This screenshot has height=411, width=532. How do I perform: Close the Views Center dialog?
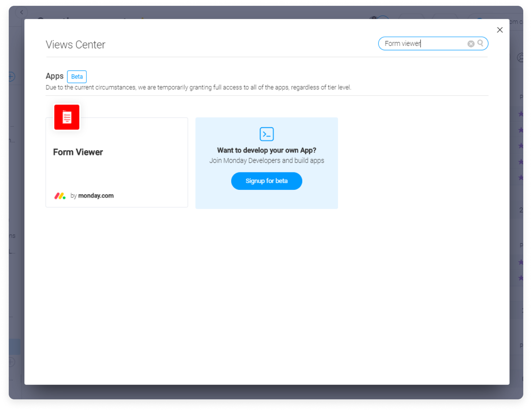(500, 30)
